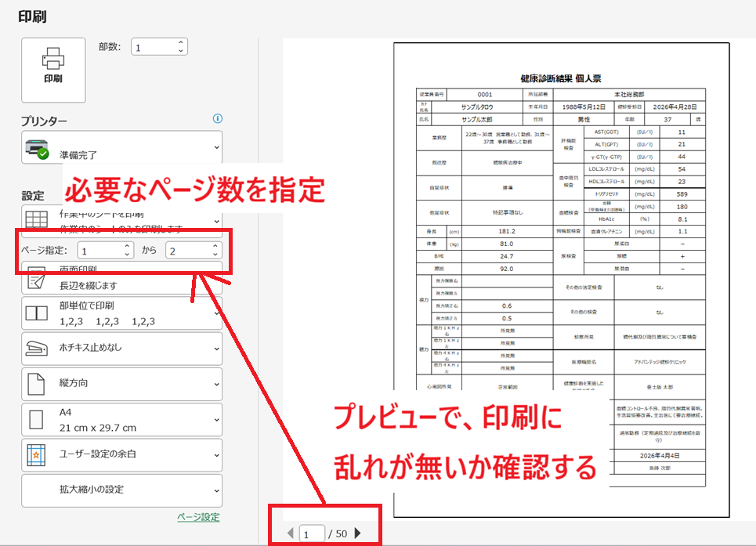Open the printer selection dropdown (準備完了)

pyautogui.click(x=122, y=147)
